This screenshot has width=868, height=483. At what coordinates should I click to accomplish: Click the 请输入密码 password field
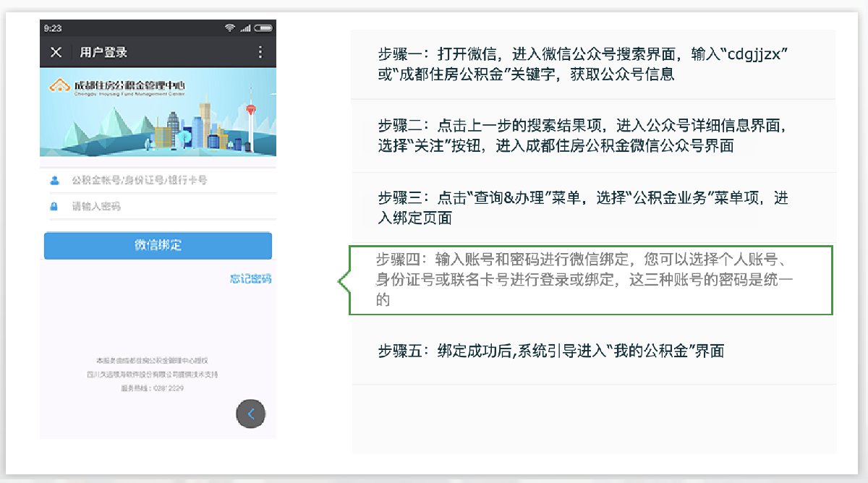pyautogui.click(x=158, y=206)
